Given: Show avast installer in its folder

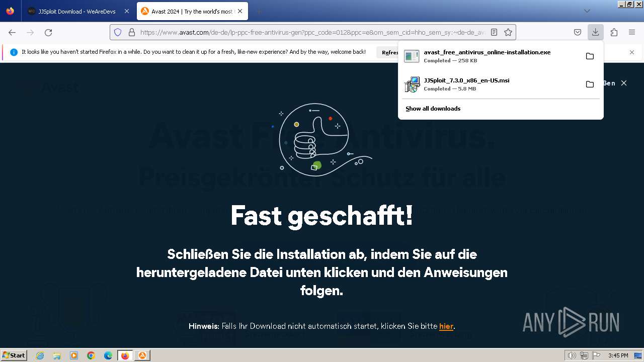Looking at the screenshot, I should point(590,56).
